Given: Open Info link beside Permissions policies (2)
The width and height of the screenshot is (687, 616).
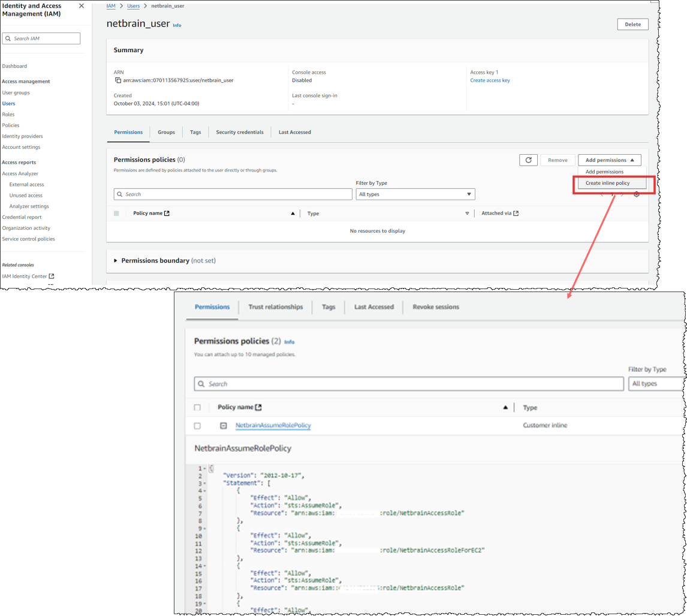Looking at the screenshot, I should click(x=289, y=342).
